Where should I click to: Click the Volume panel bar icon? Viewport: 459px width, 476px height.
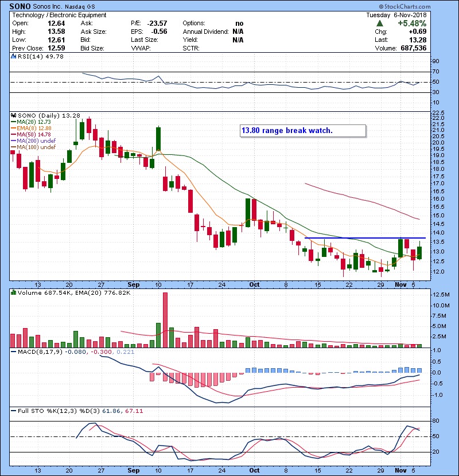13,292
